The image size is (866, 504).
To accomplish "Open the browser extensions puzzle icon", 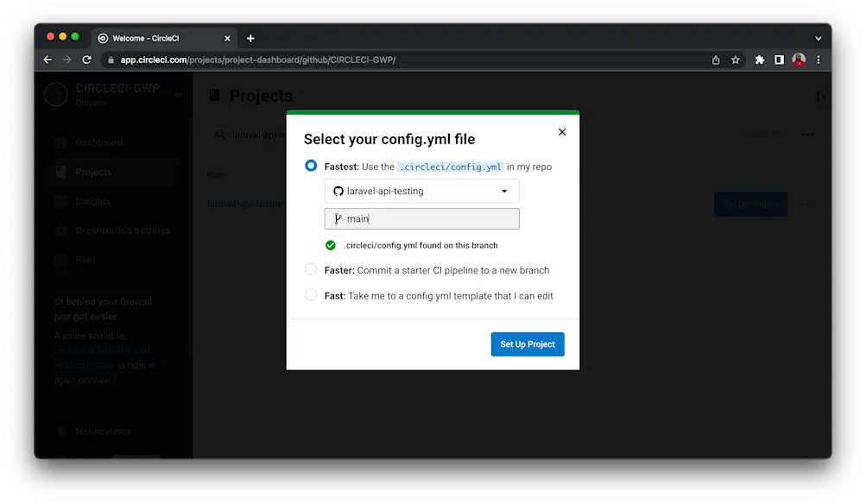I will tap(760, 60).
